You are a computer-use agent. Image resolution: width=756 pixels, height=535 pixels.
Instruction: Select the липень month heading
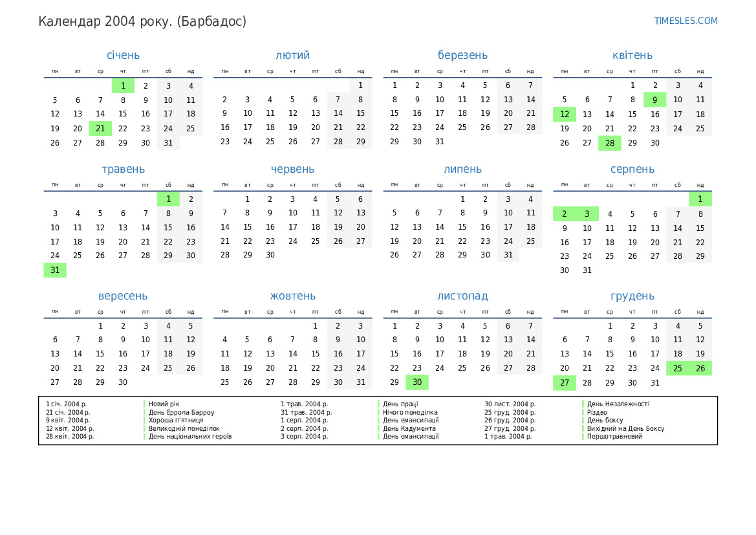[462, 169]
